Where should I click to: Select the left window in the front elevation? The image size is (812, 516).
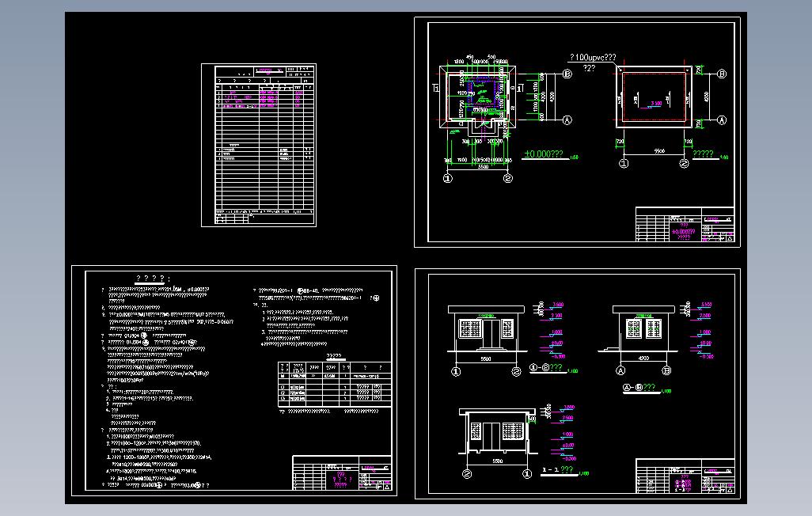(470, 328)
